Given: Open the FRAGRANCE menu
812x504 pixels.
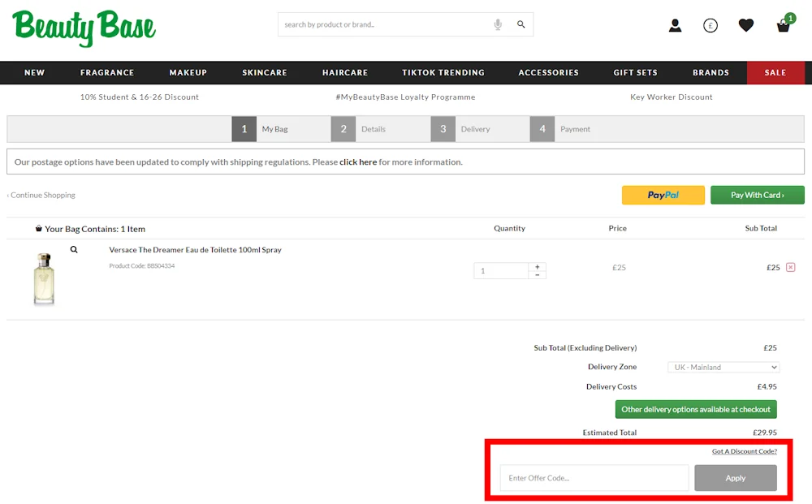Looking at the screenshot, I should [107, 72].
